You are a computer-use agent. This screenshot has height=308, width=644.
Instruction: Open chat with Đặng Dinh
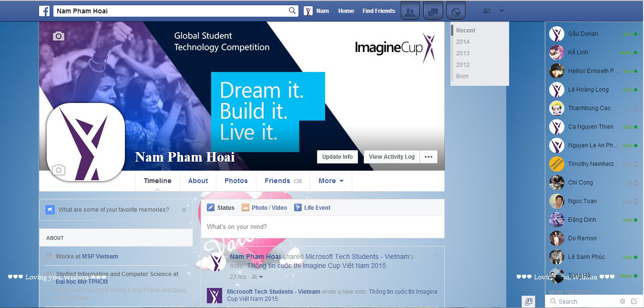pyautogui.click(x=593, y=220)
